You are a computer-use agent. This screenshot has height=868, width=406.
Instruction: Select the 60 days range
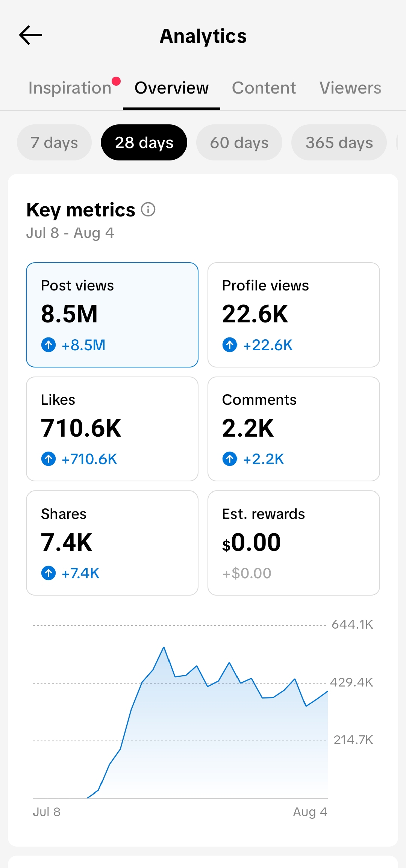[x=239, y=142]
